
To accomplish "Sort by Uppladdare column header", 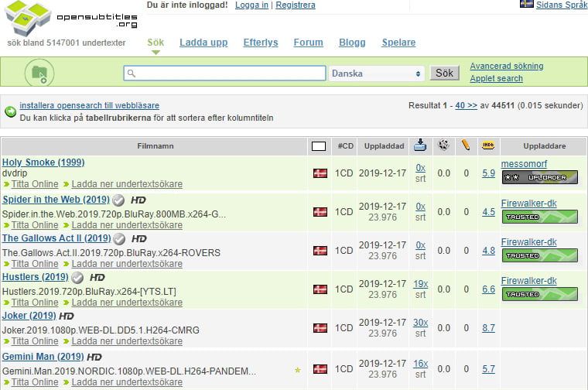I will pos(545,146).
